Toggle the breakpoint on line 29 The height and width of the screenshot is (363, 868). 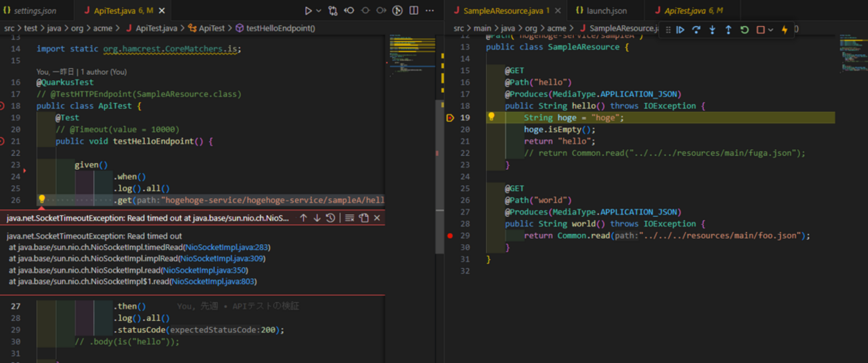(450, 235)
